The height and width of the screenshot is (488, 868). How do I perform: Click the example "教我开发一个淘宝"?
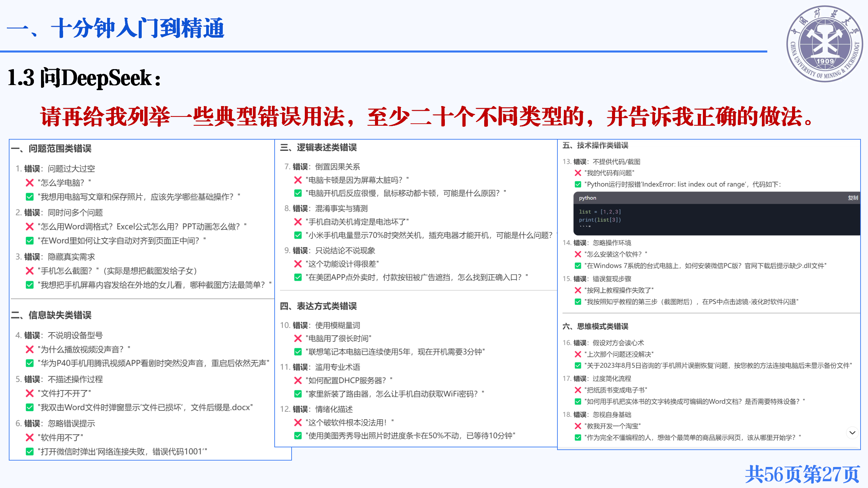tap(613, 426)
